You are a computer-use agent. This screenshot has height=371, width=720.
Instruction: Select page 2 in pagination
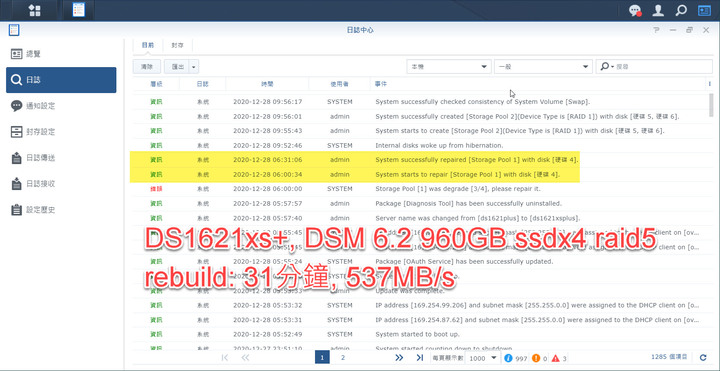click(x=343, y=358)
